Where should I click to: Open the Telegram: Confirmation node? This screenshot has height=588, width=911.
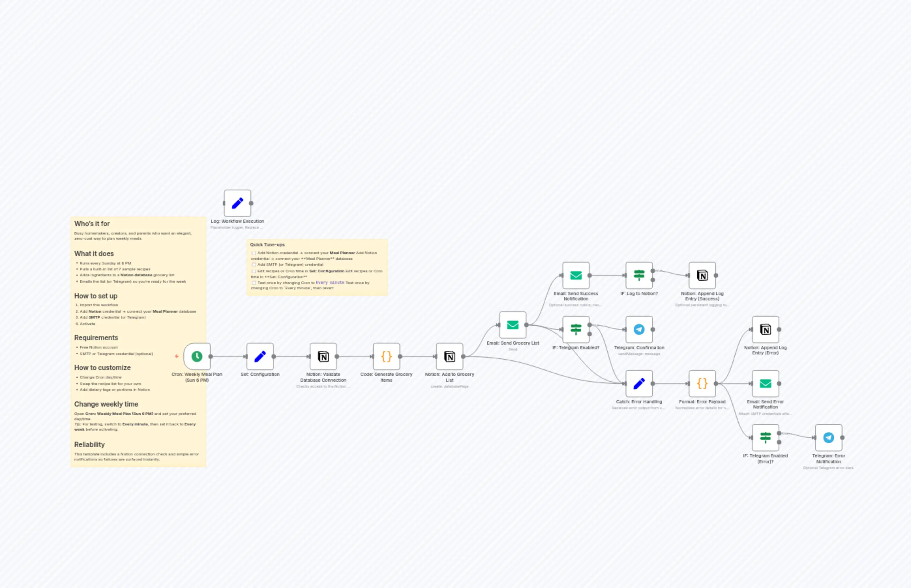(639, 329)
